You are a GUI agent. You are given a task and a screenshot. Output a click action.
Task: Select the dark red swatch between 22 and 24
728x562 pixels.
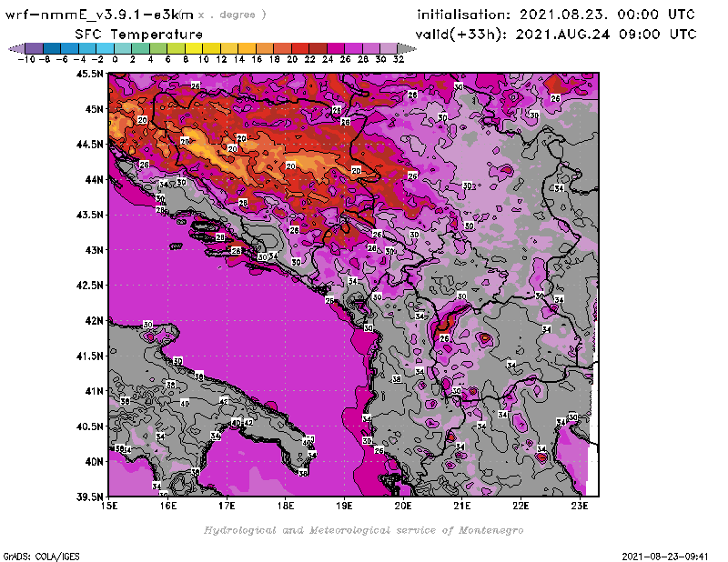coord(318,48)
